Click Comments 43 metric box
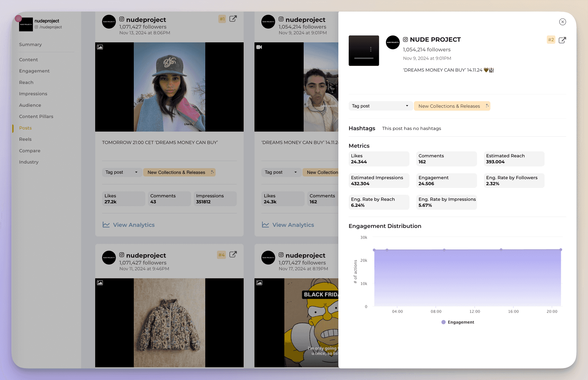Image resolution: width=588 pixels, height=380 pixels. tap(169, 199)
